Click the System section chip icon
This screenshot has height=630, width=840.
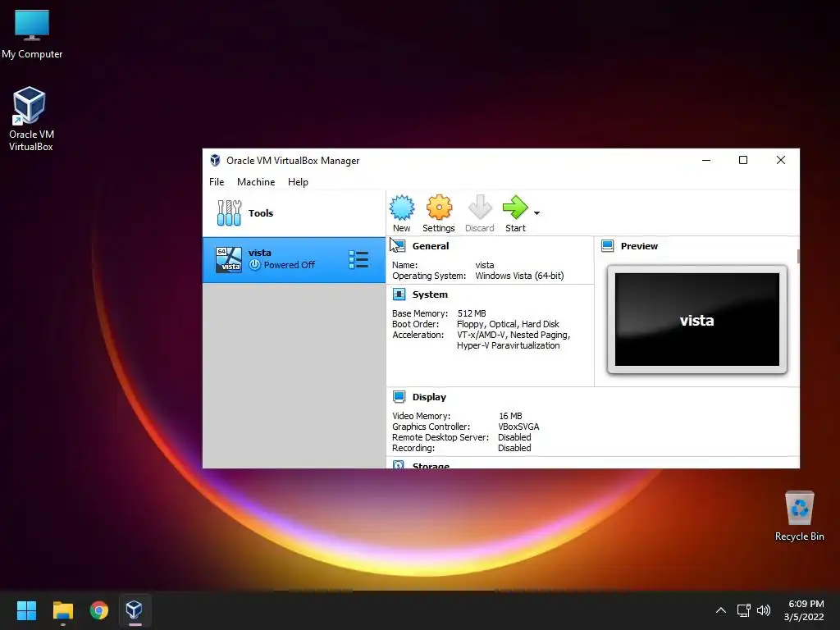399,294
